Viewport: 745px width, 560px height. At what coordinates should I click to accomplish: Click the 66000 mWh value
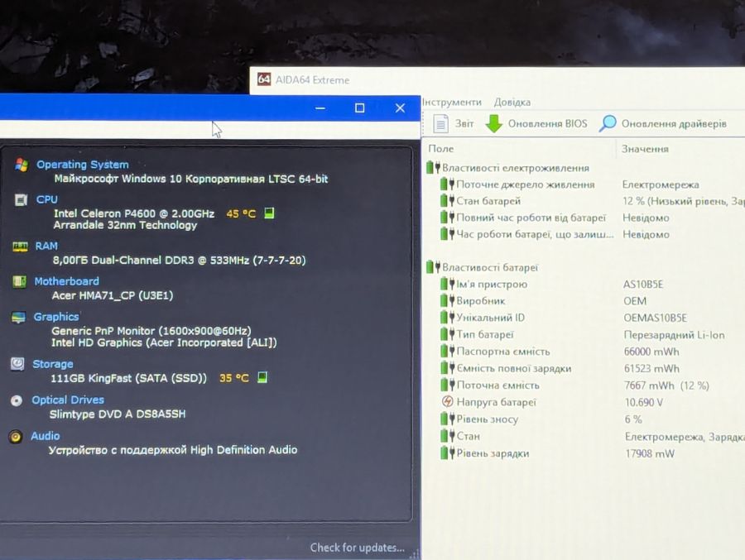tap(651, 352)
